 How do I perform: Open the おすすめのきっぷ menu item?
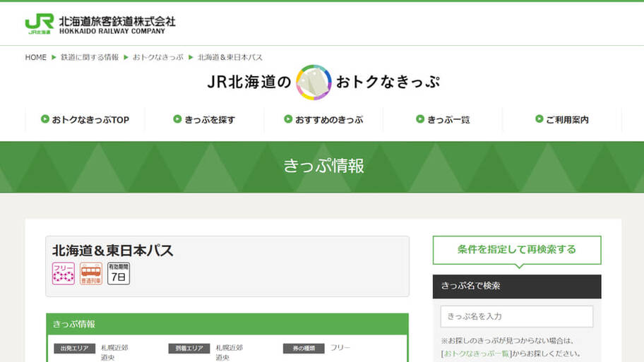coord(323,119)
